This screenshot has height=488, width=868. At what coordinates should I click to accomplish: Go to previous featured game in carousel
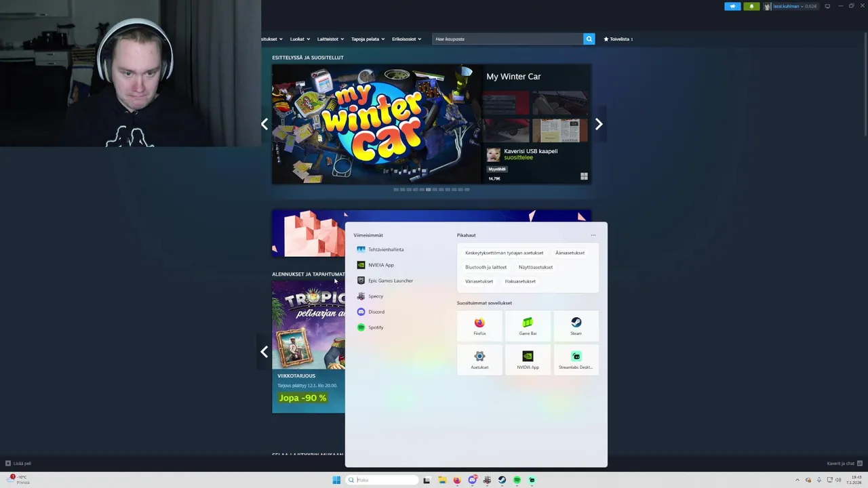click(264, 124)
